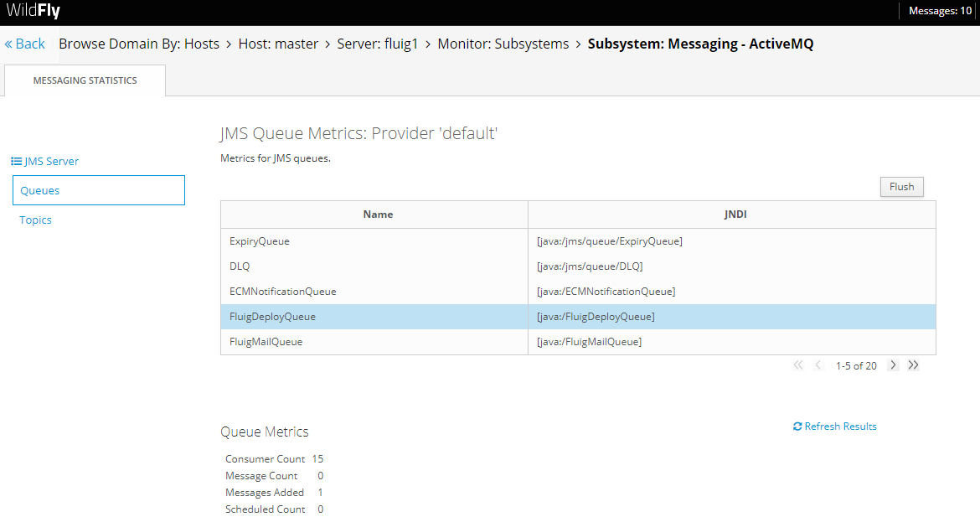Go to the previous page of queues

[818, 365]
